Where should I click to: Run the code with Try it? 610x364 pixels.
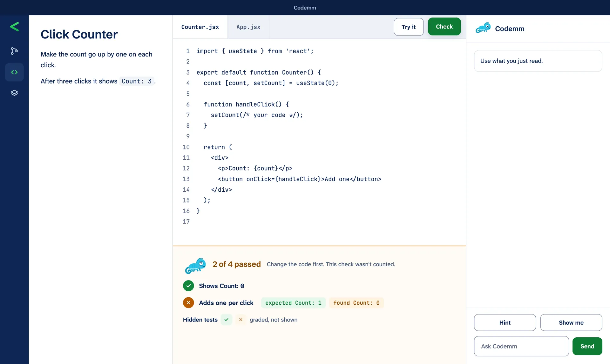point(409,27)
